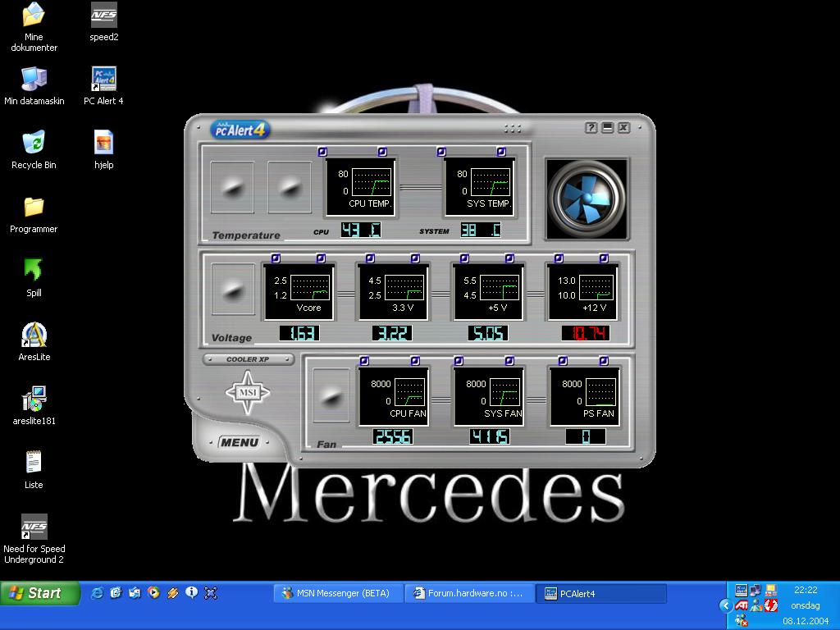Click the SYS TEMP. graph display
The image size is (840, 630).
(479, 188)
